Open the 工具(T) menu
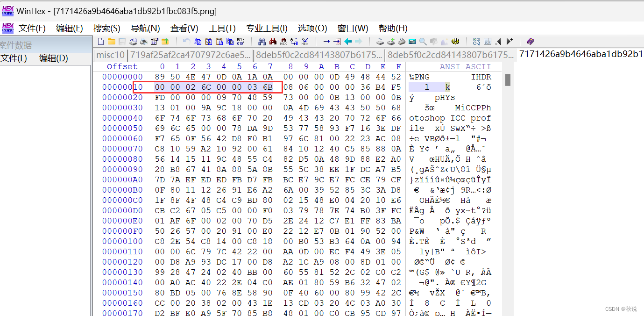Viewport: 644px width, 316px height. tap(222, 28)
